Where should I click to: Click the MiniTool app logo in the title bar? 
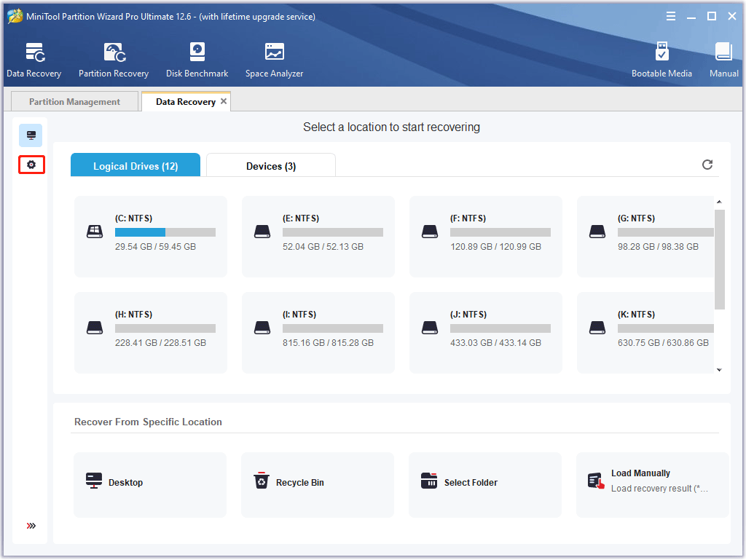click(x=15, y=16)
